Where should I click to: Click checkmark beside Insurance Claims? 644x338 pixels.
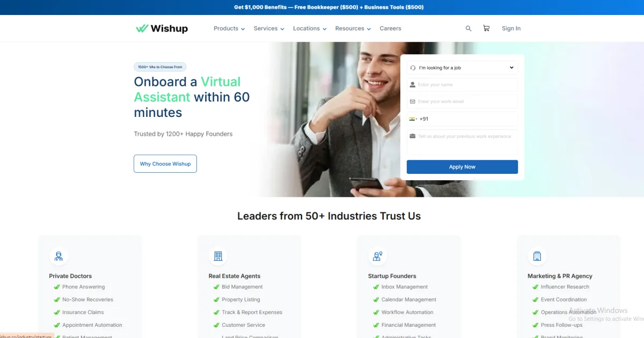pyautogui.click(x=57, y=312)
